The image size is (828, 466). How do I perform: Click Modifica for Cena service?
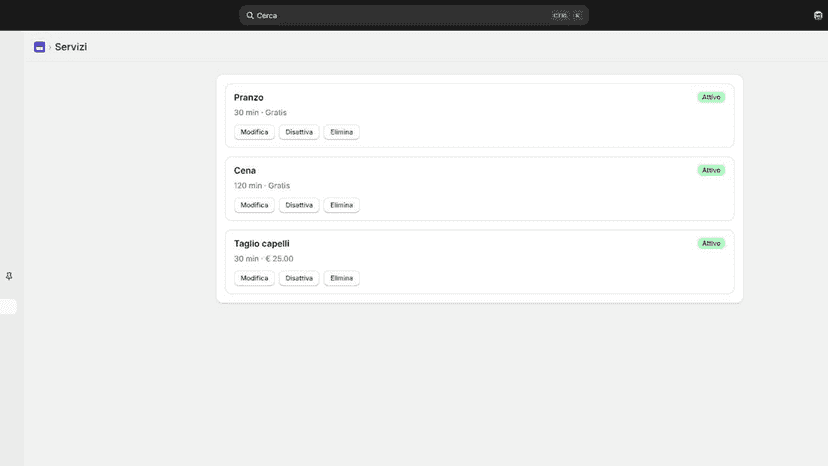point(254,205)
